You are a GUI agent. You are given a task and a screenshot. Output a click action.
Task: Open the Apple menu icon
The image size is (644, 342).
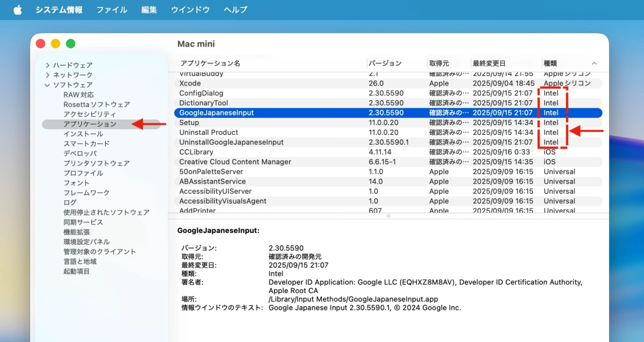tap(18, 10)
